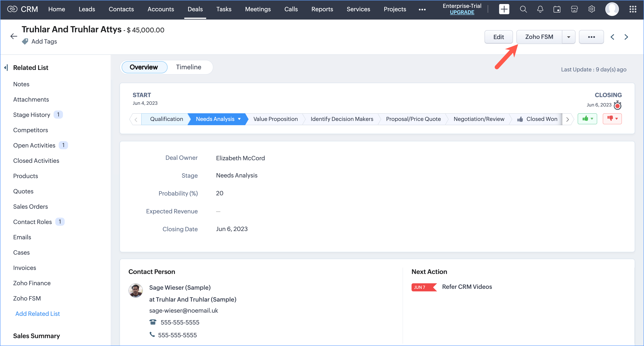The height and width of the screenshot is (346, 644).
Task: Open the settings gear icon
Action: pyautogui.click(x=591, y=9)
